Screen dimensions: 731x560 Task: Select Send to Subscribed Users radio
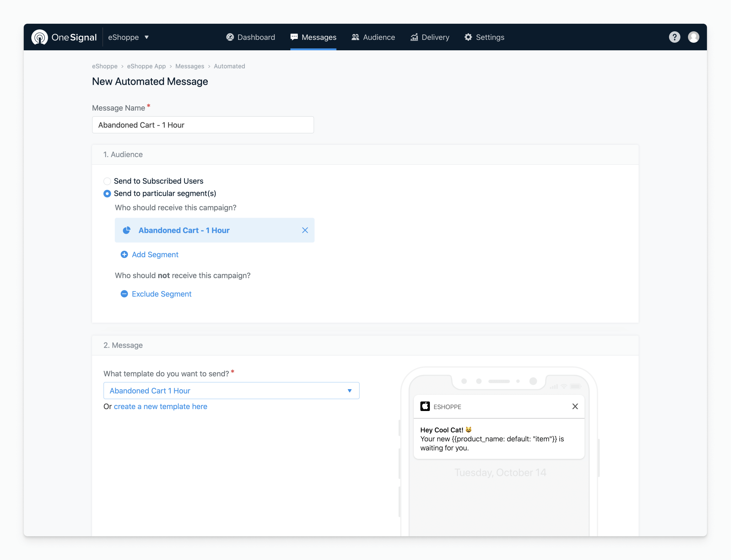click(x=107, y=181)
